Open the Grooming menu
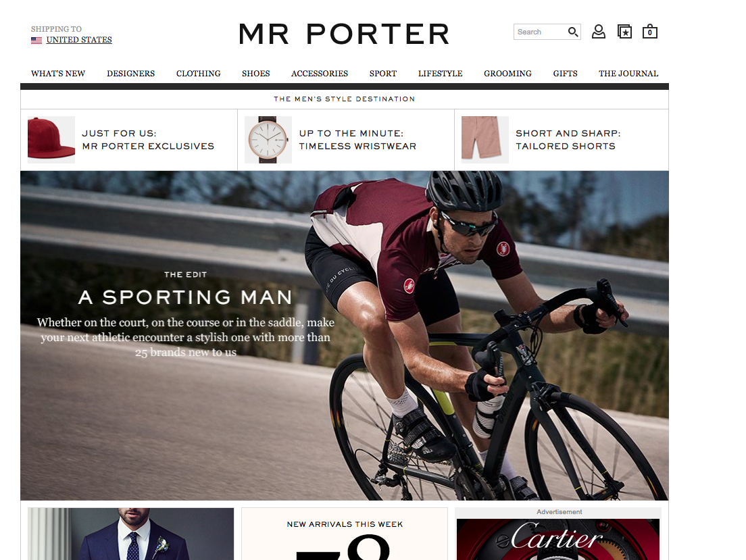Image resolution: width=746 pixels, height=560 pixels. [x=507, y=73]
